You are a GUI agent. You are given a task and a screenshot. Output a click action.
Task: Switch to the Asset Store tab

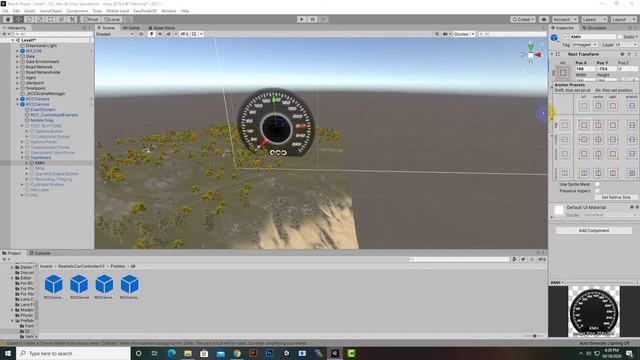[x=162, y=28]
